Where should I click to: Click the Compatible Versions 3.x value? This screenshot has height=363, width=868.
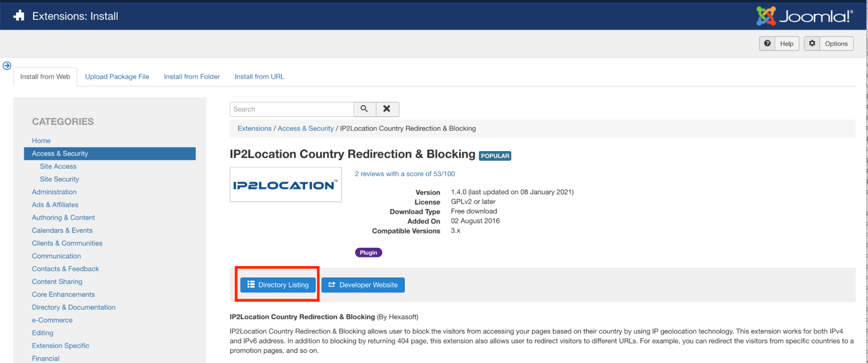[x=455, y=230]
